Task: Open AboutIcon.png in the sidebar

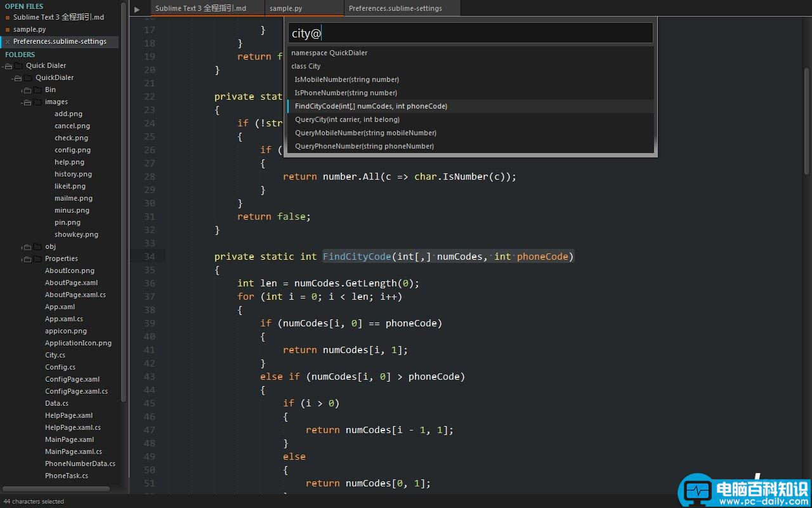Action: tap(70, 271)
